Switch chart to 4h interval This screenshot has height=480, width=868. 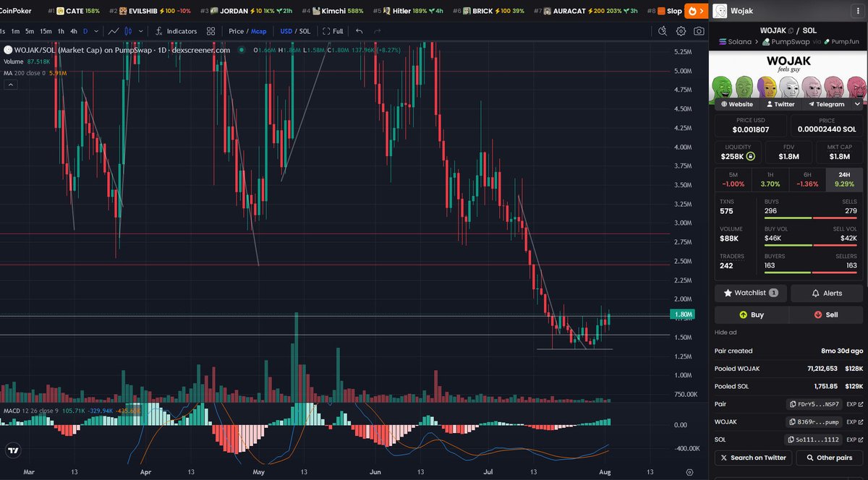tap(74, 31)
